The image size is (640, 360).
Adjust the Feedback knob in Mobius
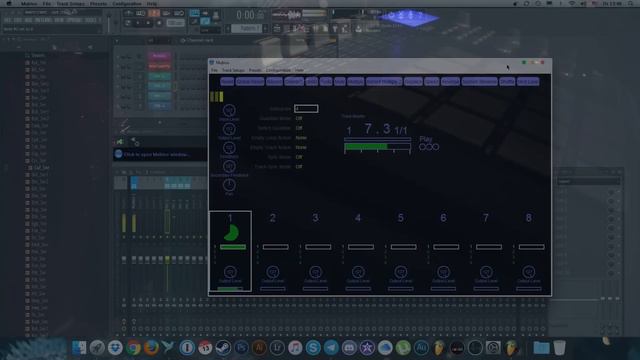(x=229, y=148)
